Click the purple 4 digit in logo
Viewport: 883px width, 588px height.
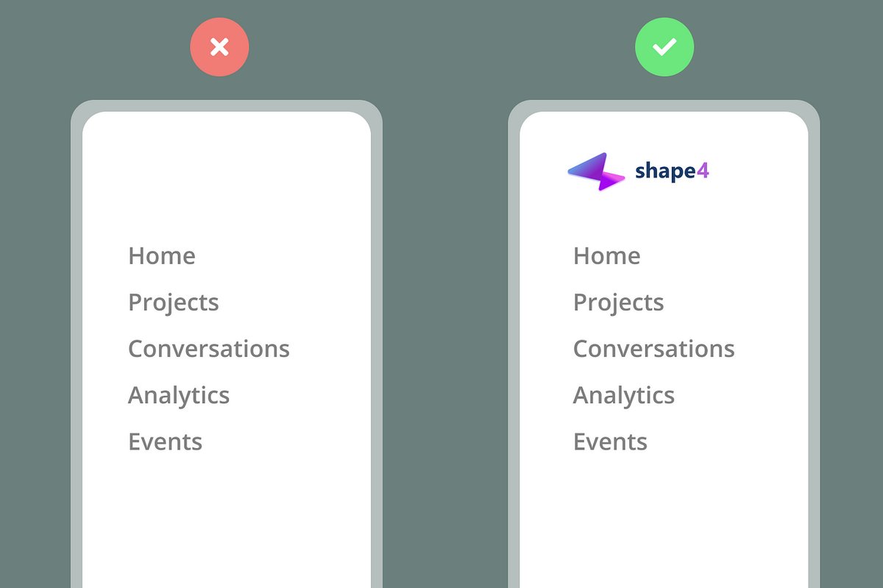(702, 171)
